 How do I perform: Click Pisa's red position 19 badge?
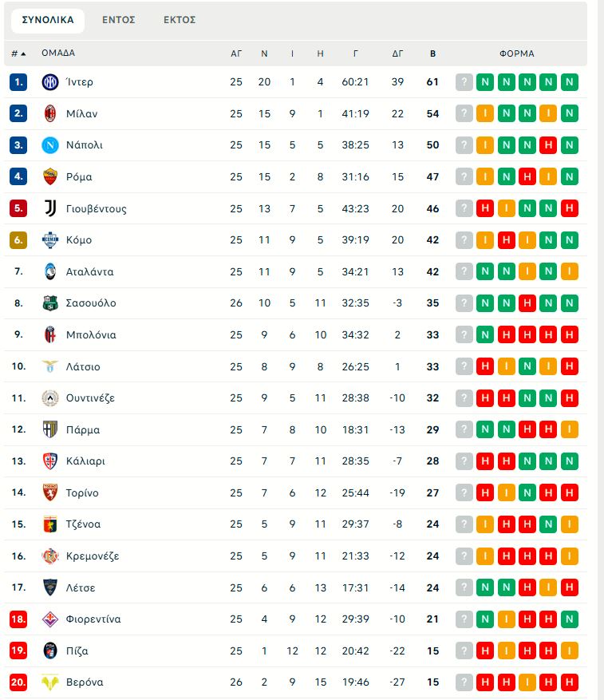click(x=18, y=651)
